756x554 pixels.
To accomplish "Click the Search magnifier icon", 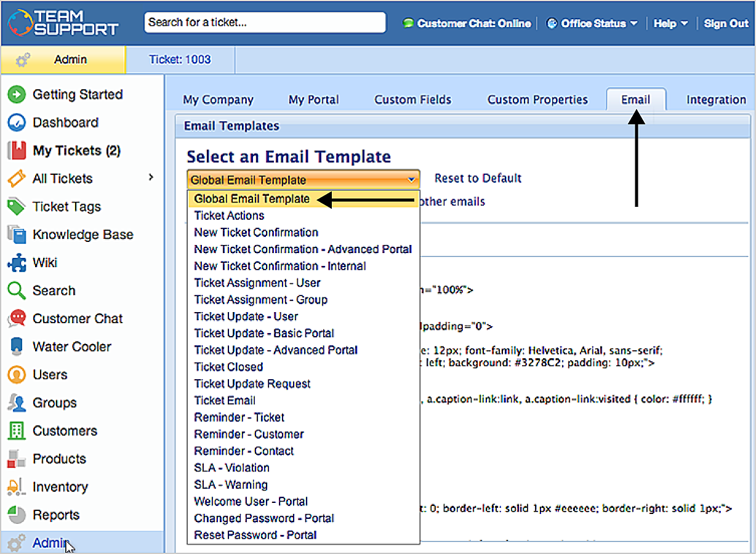I will [x=16, y=291].
